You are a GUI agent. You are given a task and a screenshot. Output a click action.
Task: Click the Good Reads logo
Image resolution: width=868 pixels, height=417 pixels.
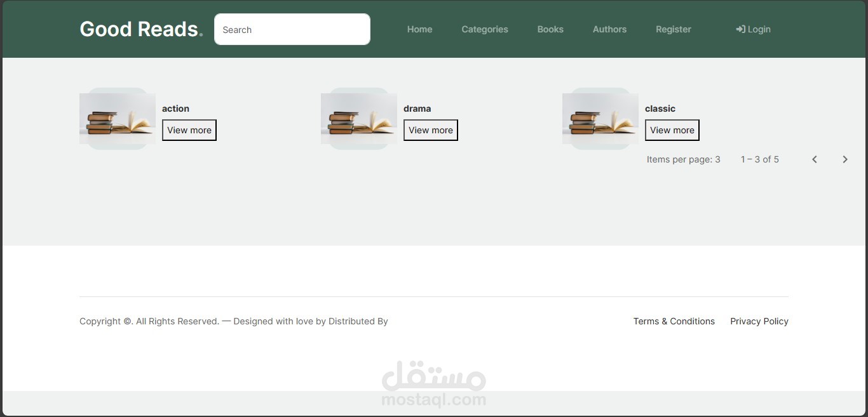141,29
